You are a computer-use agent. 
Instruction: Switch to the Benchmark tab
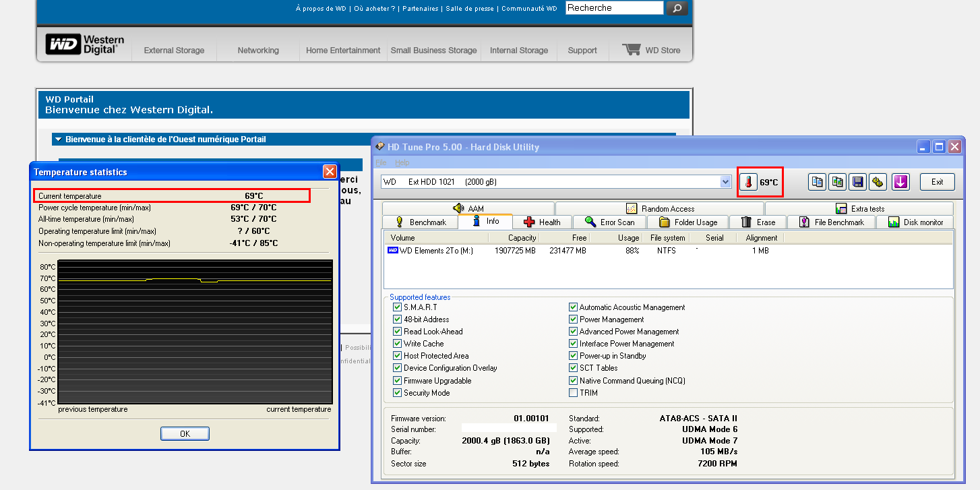coord(419,222)
